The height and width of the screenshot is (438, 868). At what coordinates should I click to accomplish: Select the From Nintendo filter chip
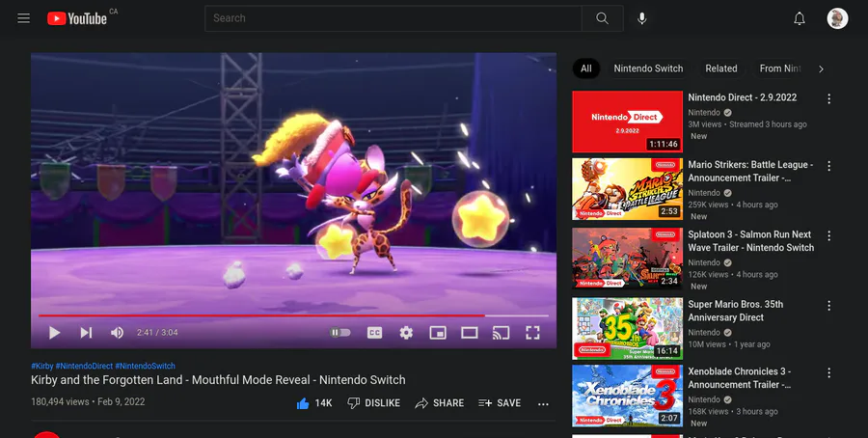[780, 68]
